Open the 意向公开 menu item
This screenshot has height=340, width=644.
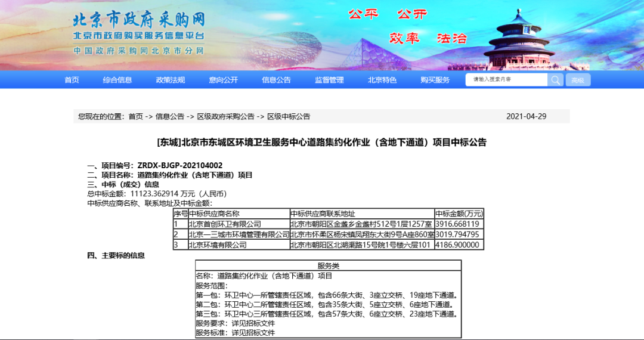pos(224,80)
